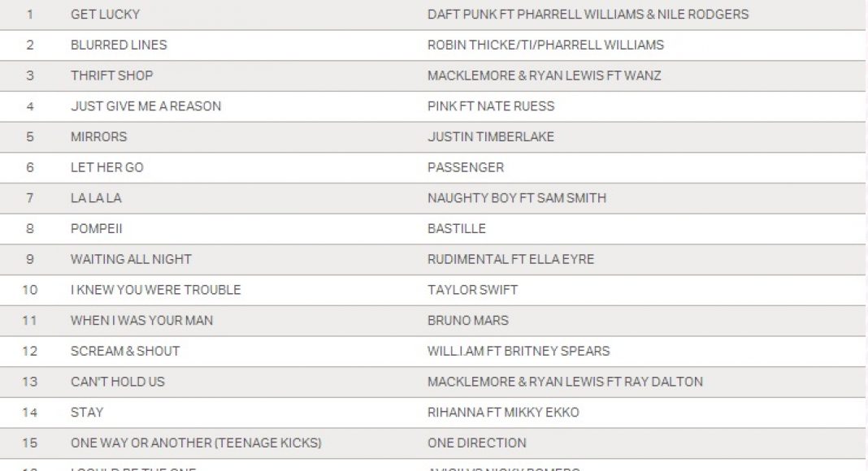Image resolution: width=868 pixels, height=471 pixels.
Task: Select the MIRRORS song title
Action: click(x=98, y=136)
